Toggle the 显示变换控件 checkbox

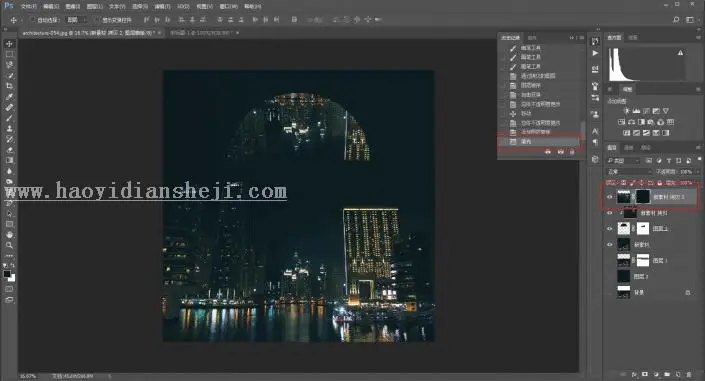[x=96, y=20]
